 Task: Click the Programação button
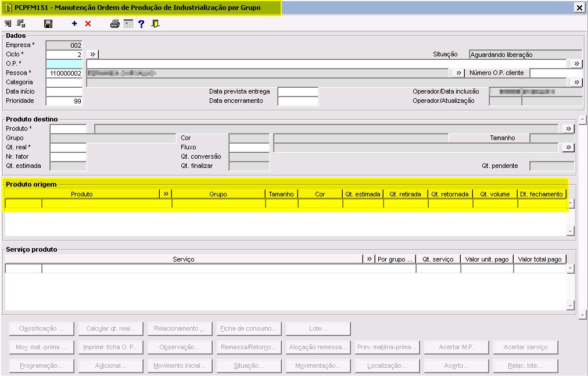(42, 366)
